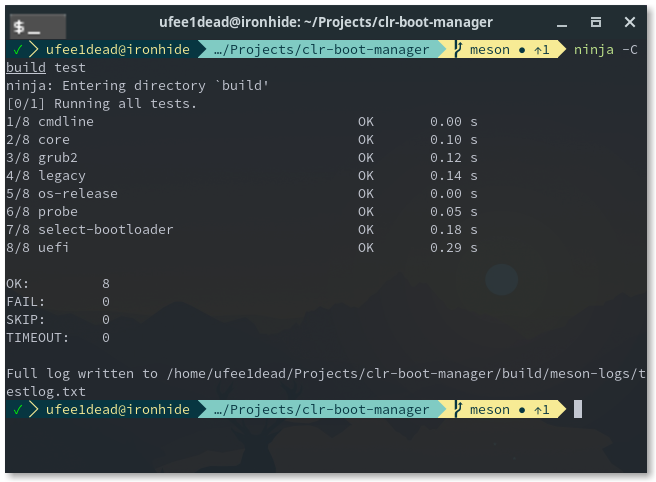Click the green checkmark in the top prompt

[x=17, y=50]
